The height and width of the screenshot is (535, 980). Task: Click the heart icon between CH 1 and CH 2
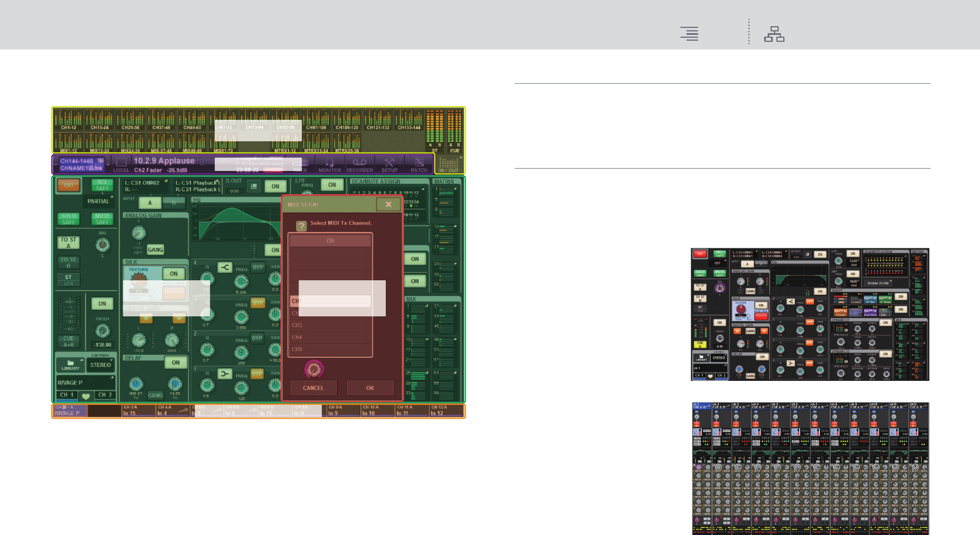pyautogui.click(x=86, y=395)
